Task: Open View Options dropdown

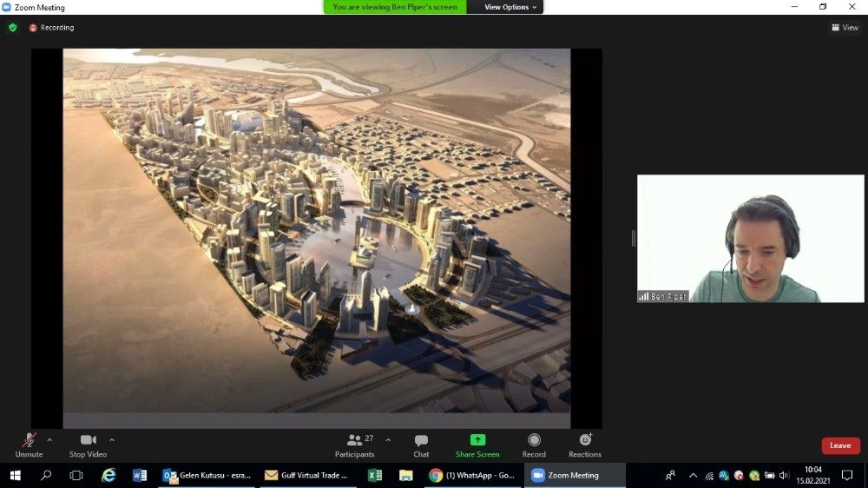Action: tap(510, 7)
